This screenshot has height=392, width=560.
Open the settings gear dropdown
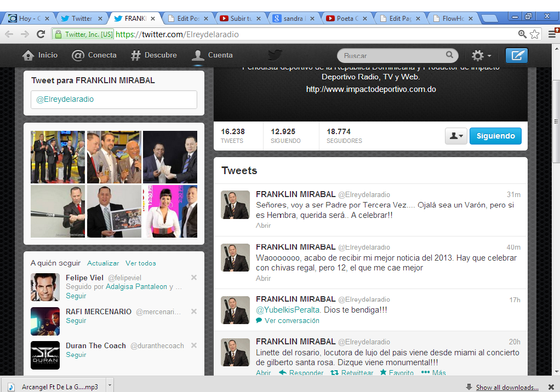(481, 55)
